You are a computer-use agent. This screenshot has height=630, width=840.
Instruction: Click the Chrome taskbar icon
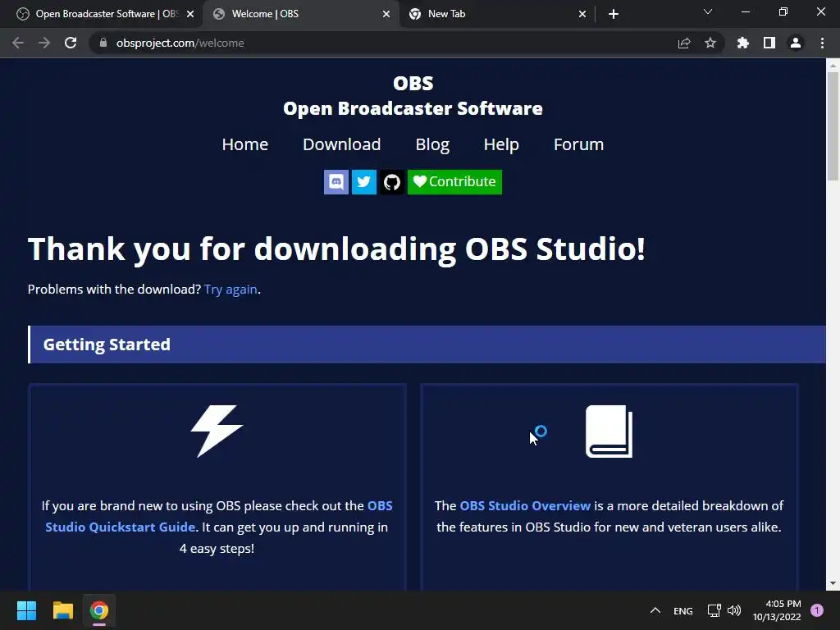coord(99,610)
